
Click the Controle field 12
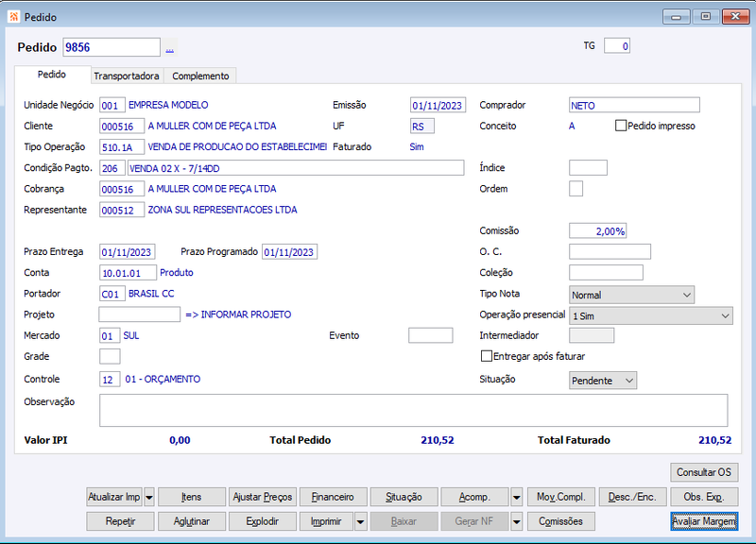(x=110, y=380)
